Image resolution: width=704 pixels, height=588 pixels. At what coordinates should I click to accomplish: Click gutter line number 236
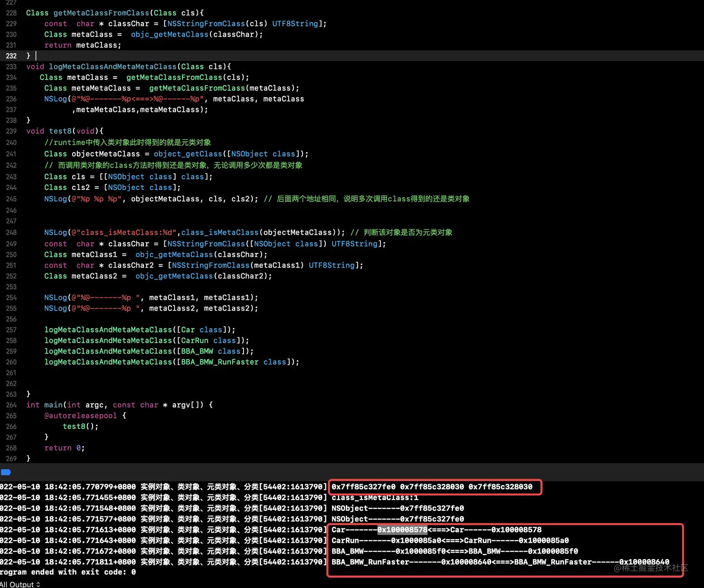point(11,99)
